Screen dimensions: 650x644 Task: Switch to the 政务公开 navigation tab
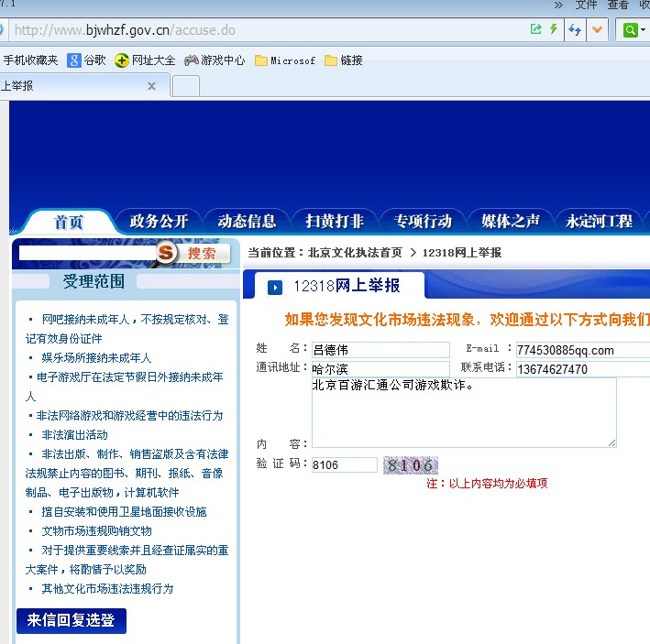(x=159, y=221)
